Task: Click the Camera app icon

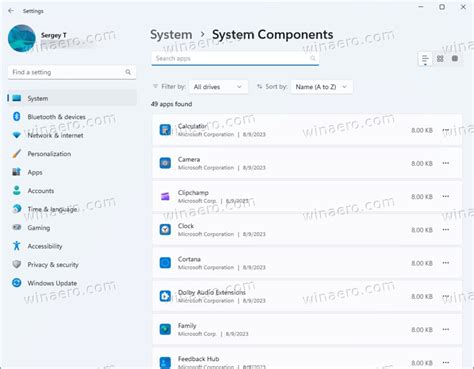Action: coord(165,163)
